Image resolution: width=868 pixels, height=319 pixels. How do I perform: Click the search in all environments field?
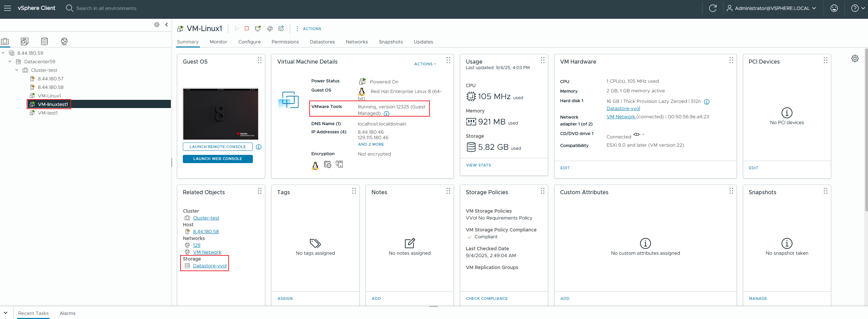[106, 8]
